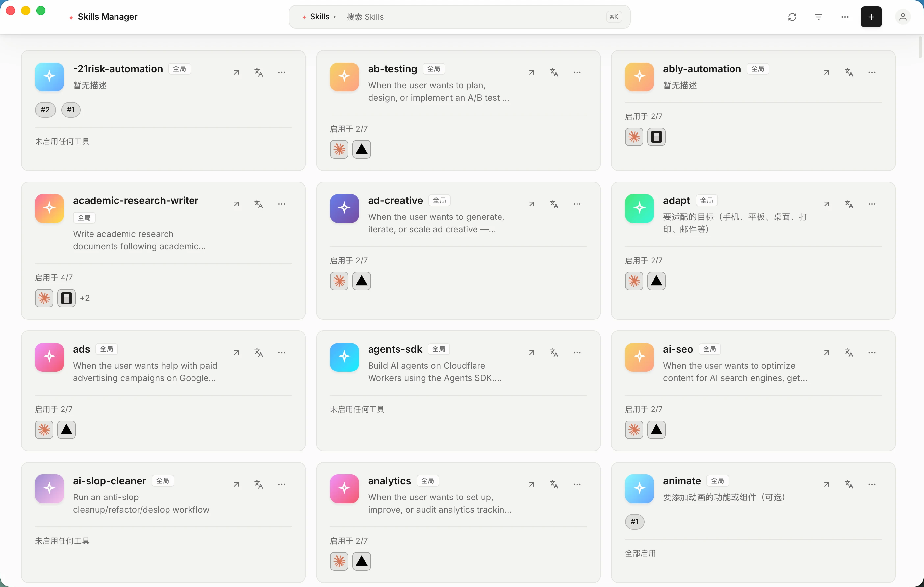Open the filter icon in the top bar
Image resolution: width=924 pixels, height=587 pixels.
[x=818, y=17]
